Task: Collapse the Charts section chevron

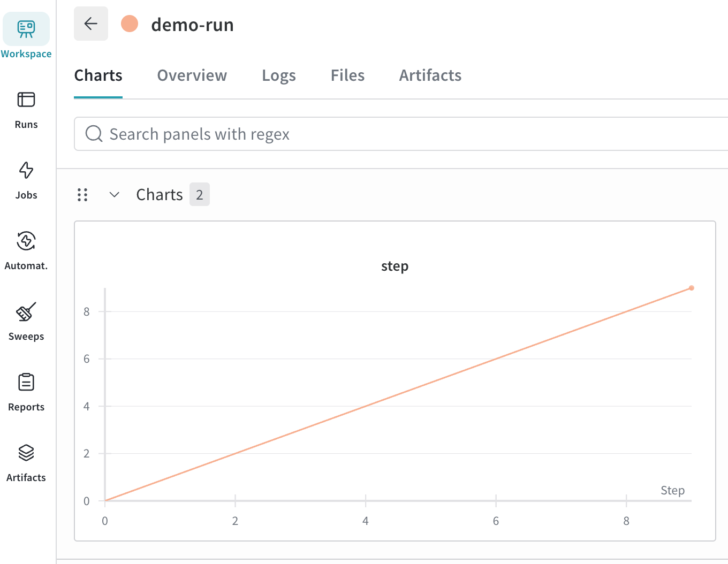Action: click(x=114, y=195)
